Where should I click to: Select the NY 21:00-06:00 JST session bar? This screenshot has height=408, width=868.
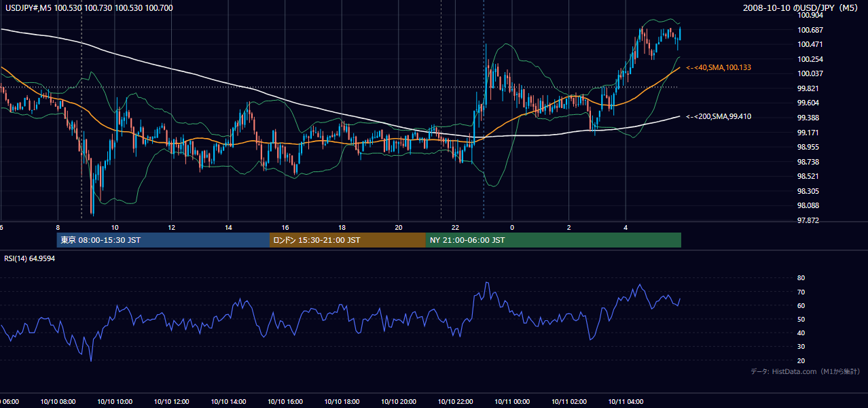click(x=554, y=240)
